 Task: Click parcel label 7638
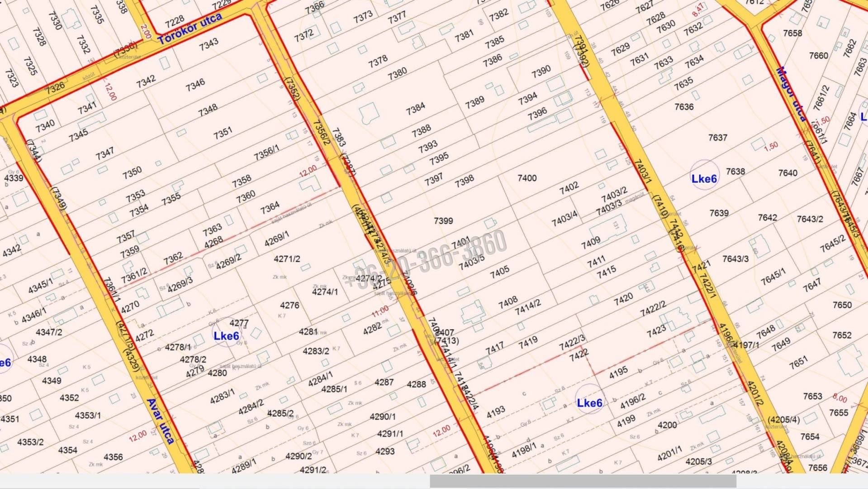coord(735,172)
